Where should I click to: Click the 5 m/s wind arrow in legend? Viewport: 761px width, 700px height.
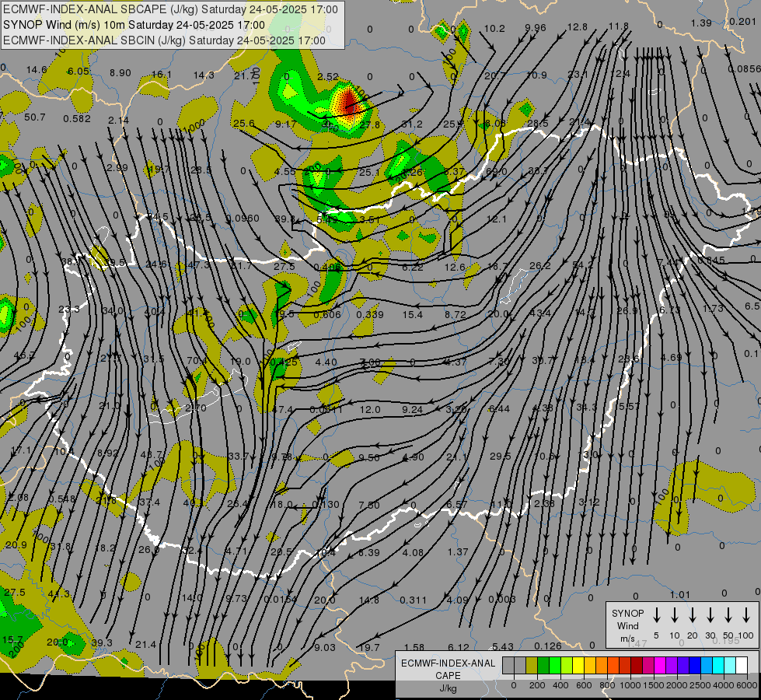pyautogui.click(x=656, y=614)
